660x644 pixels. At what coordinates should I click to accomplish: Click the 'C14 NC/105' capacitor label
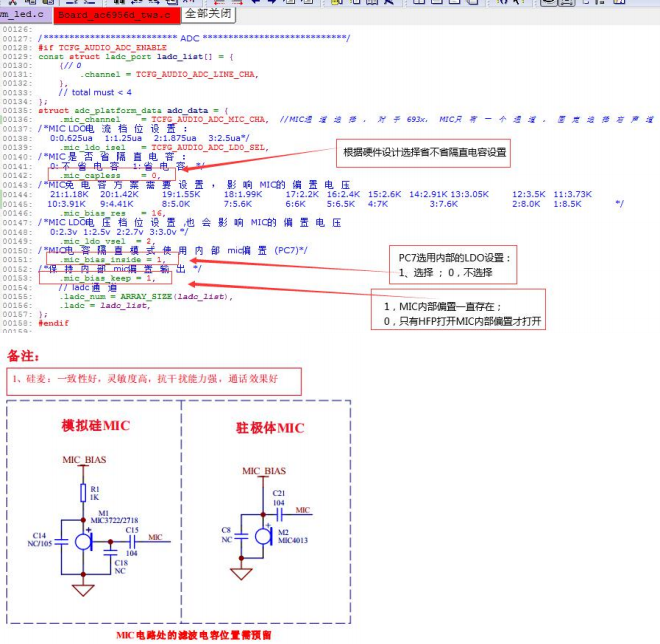coord(40,539)
